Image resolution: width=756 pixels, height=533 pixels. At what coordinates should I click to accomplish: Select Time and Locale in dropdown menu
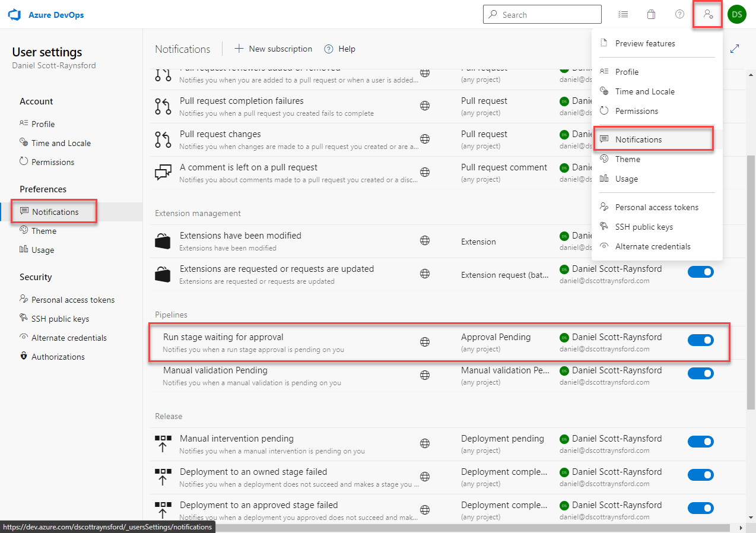[657, 91]
